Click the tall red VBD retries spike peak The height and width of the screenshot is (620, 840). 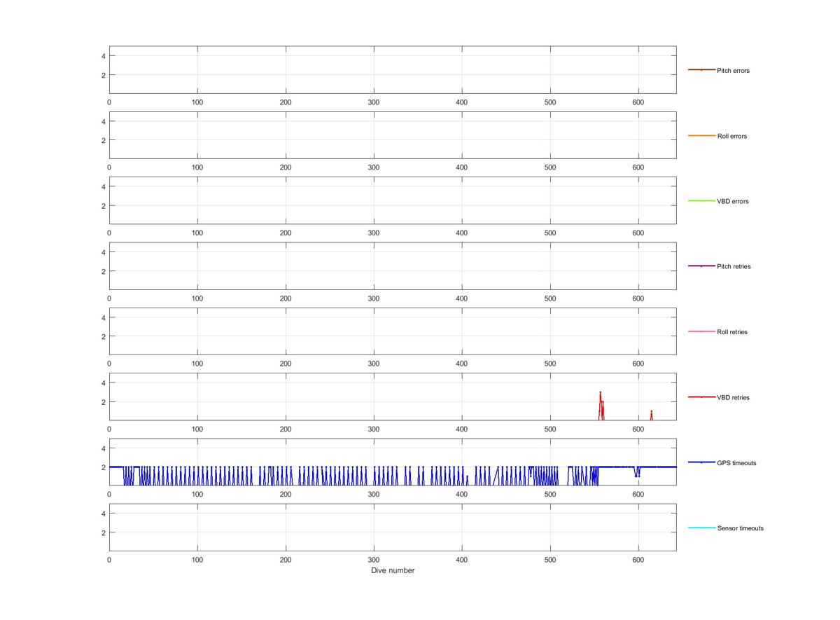600,392
